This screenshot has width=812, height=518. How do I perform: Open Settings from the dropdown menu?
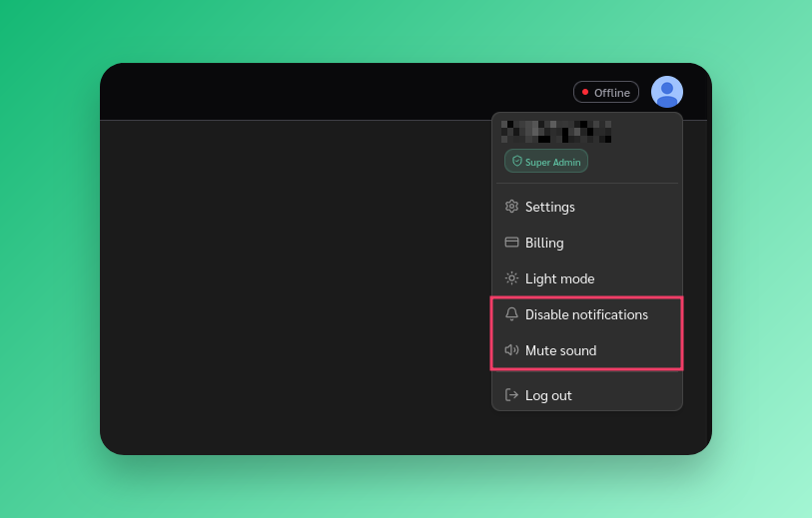(x=586, y=207)
